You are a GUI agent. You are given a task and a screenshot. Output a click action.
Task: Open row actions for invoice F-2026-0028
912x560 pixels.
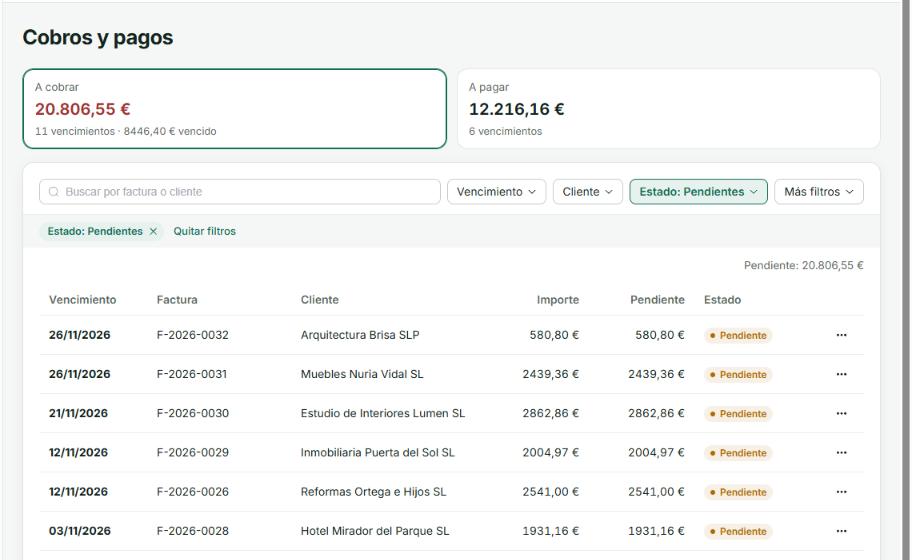pyautogui.click(x=841, y=531)
